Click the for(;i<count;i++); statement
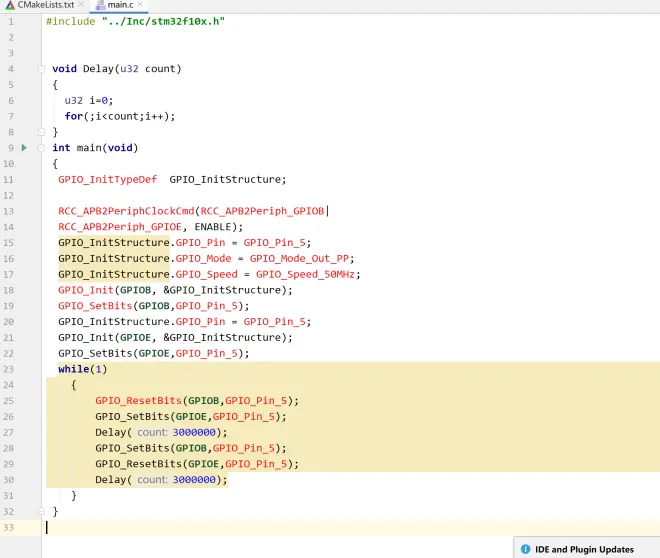660x558 pixels. pyautogui.click(x=120, y=116)
